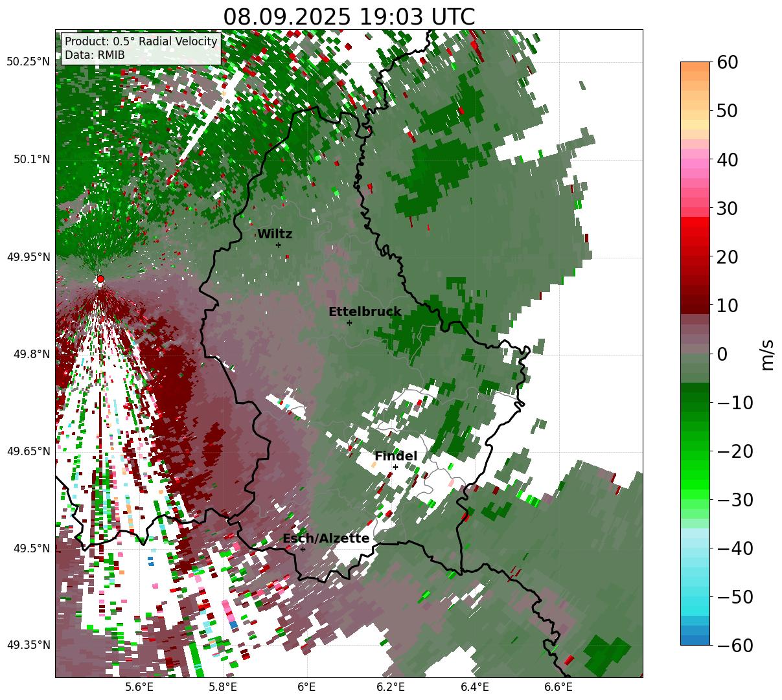The height and width of the screenshot is (700, 782).
Task: Click the colorbar m/s unit label
Action: click(767, 354)
